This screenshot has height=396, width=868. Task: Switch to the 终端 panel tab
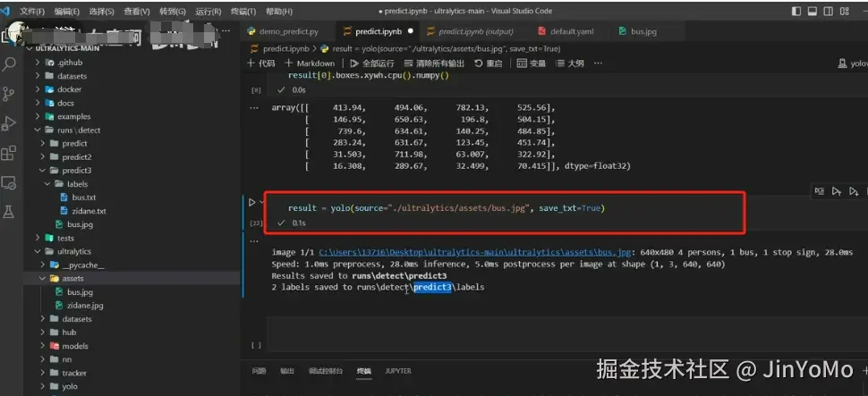363,371
